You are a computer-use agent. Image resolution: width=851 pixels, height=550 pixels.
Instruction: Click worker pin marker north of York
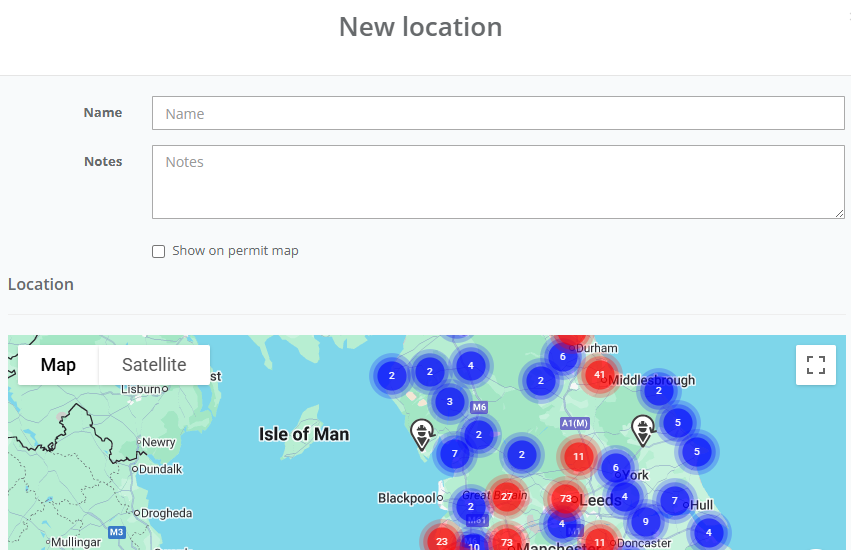(x=643, y=429)
